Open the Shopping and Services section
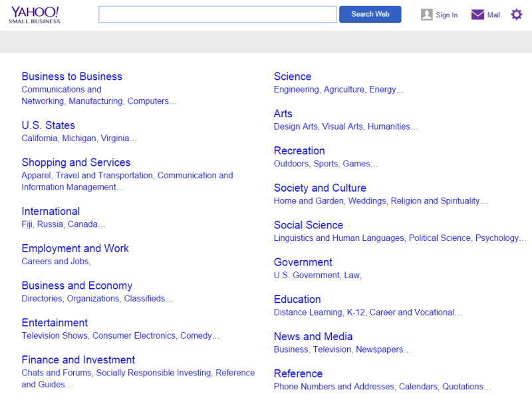The width and height of the screenshot is (532, 398). click(x=76, y=162)
